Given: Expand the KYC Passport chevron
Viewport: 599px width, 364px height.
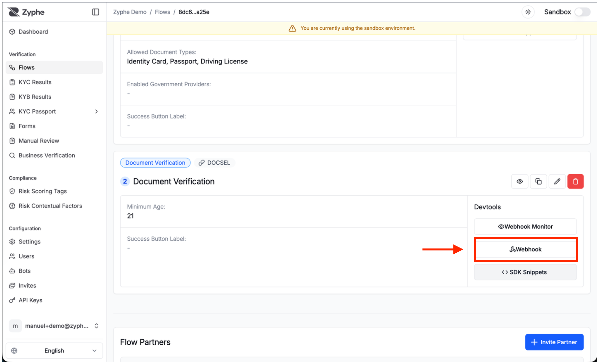Looking at the screenshot, I should pyautogui.click(x=97, y=111).
